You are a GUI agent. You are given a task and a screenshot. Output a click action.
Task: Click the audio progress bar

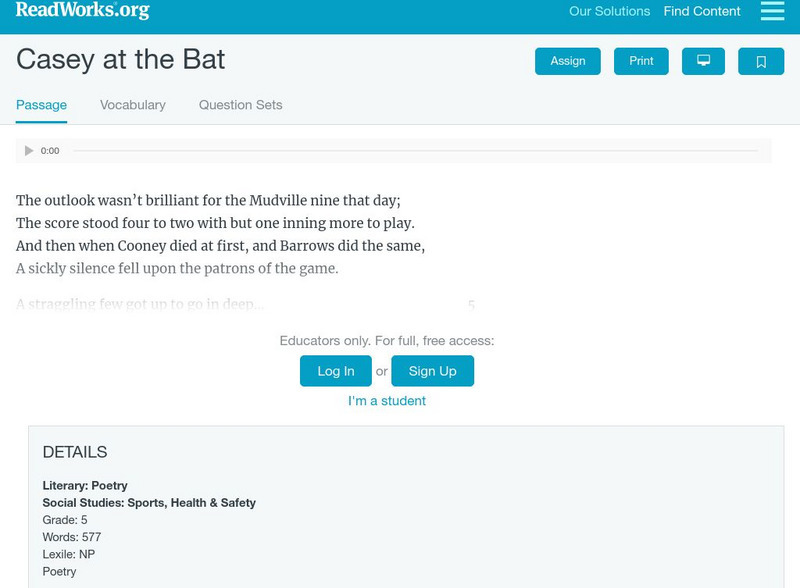[415, 151]
